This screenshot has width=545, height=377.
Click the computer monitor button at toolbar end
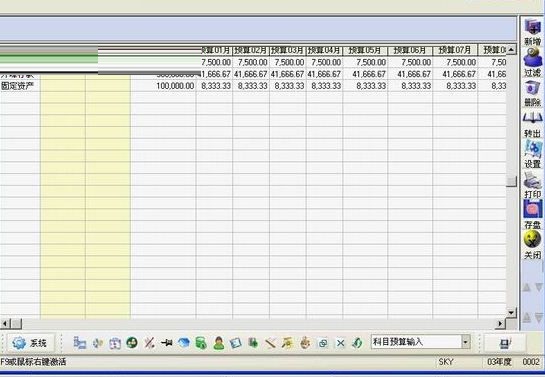pyautogui.click(x=505, y=343)
